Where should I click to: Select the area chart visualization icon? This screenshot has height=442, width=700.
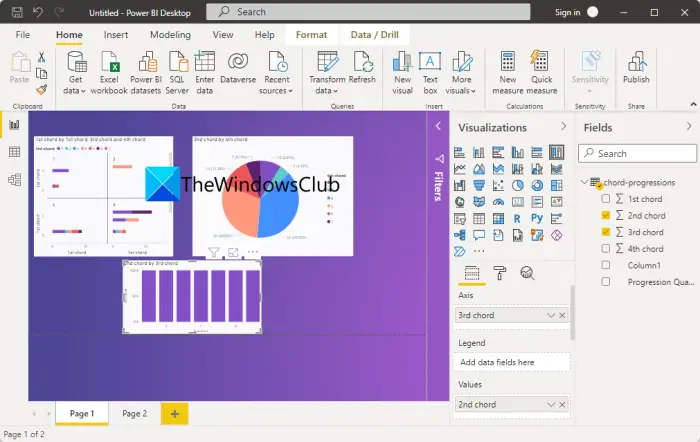[479, 169]
